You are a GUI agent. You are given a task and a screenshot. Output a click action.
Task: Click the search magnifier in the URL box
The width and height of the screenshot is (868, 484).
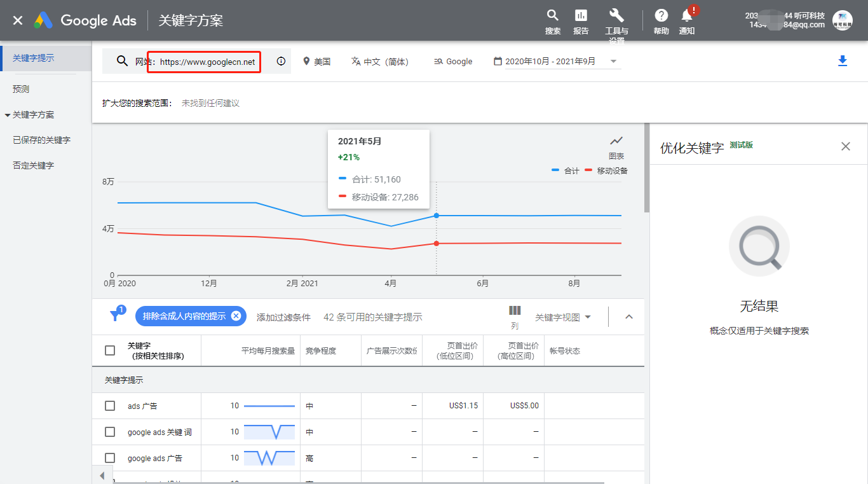coord(122,61)
